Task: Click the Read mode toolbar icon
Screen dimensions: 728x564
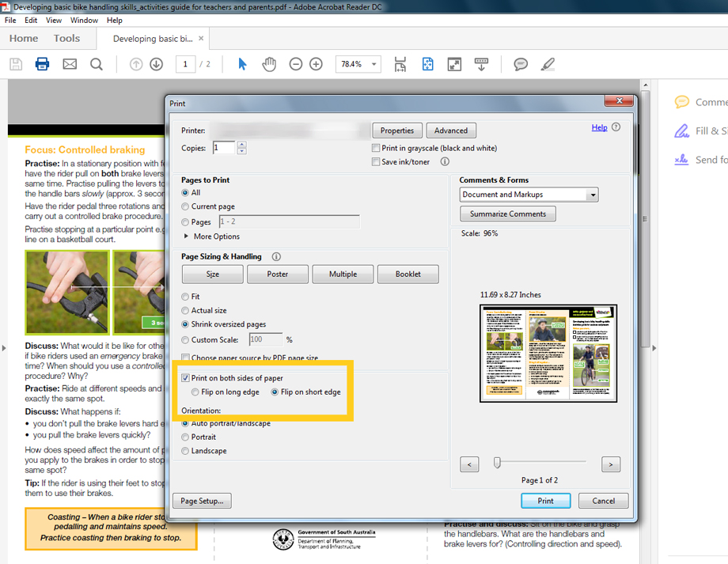Action: coord(481,64)
